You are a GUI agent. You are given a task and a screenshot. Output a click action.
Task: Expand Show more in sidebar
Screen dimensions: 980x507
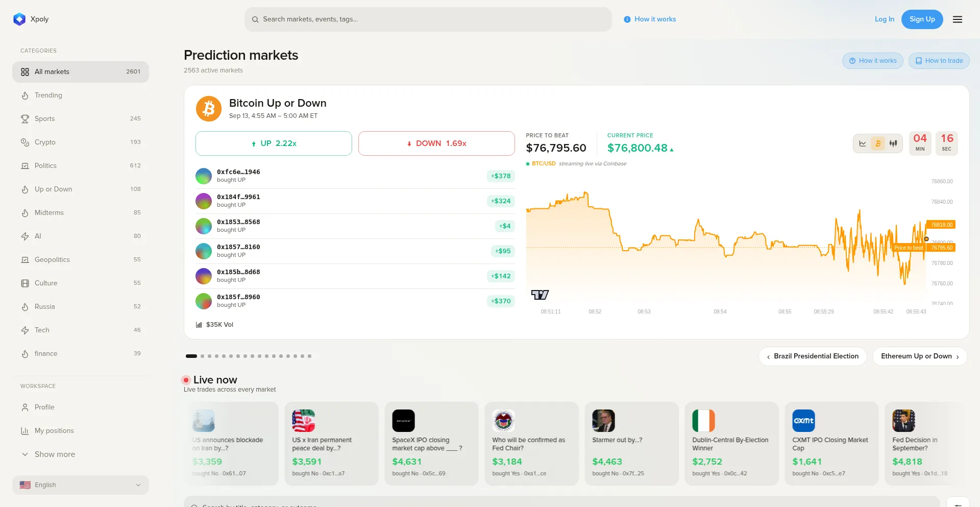pyautogui.click(x=81, y=454)
